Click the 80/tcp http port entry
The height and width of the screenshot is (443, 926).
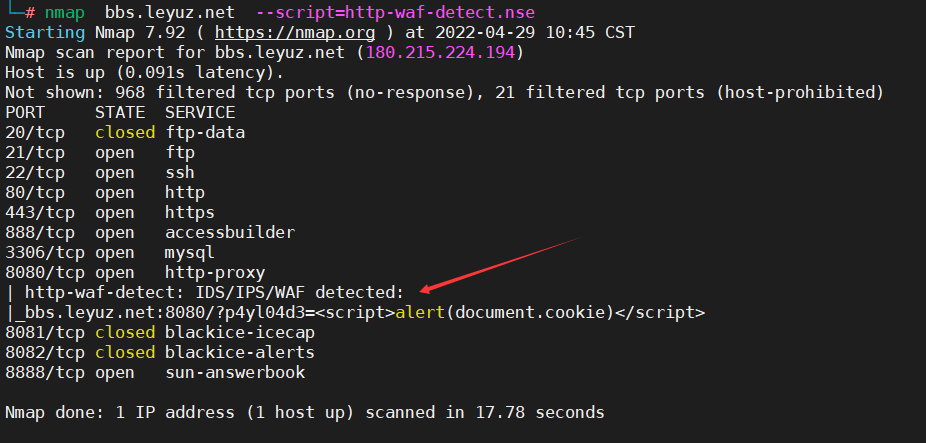(105, 193)
